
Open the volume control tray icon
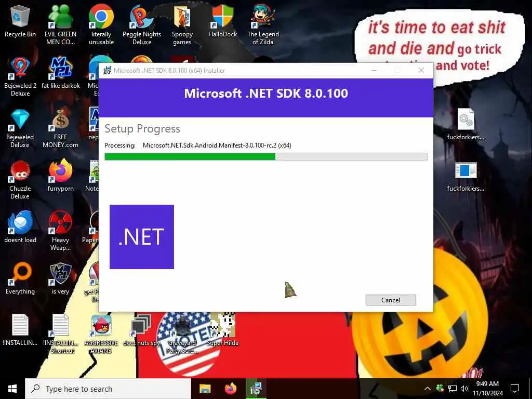[464, 389]
